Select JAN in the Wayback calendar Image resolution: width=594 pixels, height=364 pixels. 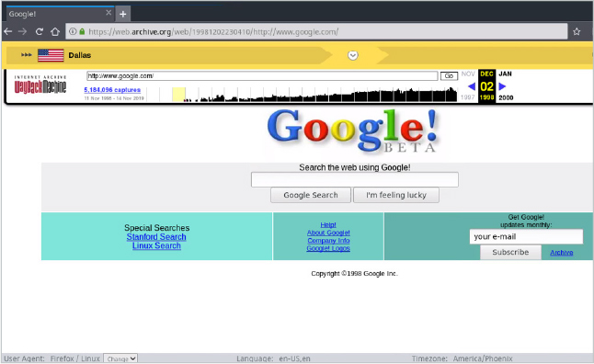tap(506, 74)
